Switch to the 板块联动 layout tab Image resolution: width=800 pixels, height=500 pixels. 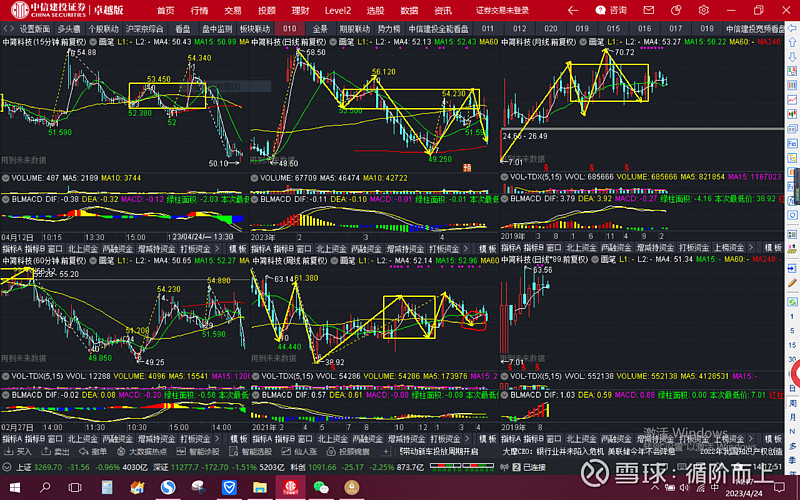[255, 29]
